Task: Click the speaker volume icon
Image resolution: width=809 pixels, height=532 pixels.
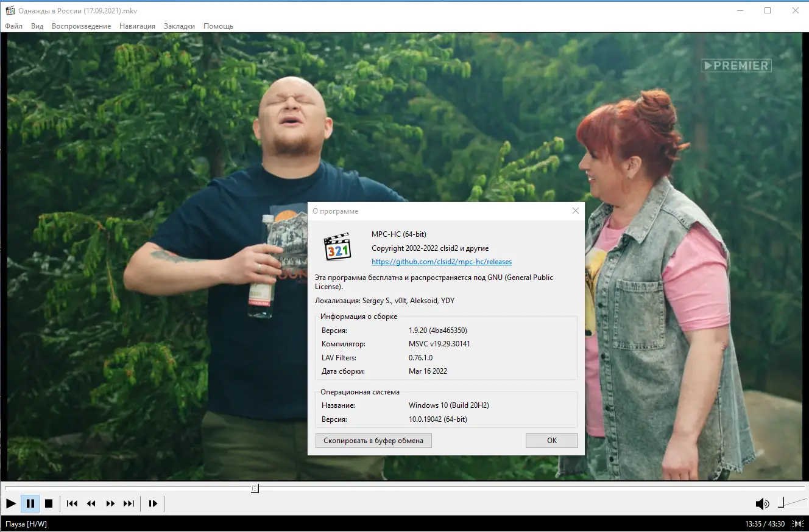Action: tap(761, 503)
